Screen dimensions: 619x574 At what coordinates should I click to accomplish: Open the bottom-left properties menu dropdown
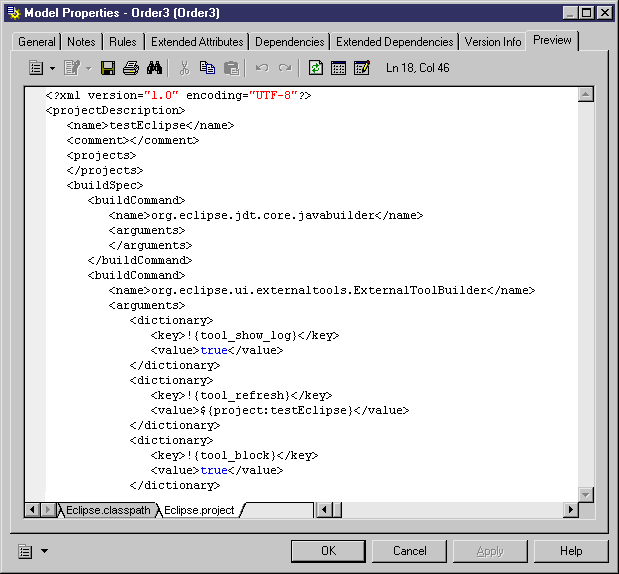click(32, 551)
